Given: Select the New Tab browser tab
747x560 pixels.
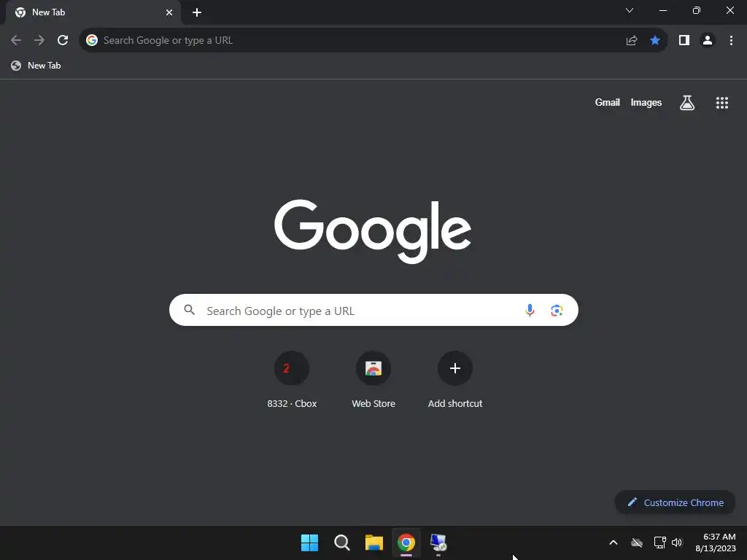Looking at the screenshot, I should point(93,12).
